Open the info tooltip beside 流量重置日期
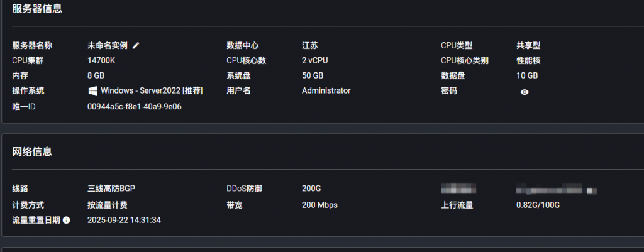 pyautogui.click(x=67, y=221)
